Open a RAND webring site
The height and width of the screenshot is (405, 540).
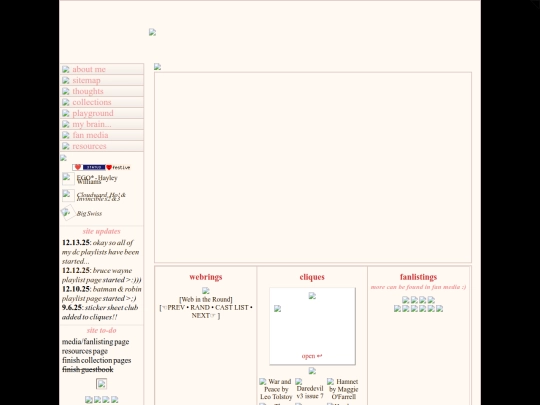[200, 308]
